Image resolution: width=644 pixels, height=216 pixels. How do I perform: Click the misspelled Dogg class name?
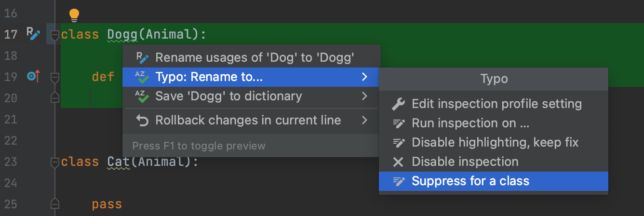(122, 35)
